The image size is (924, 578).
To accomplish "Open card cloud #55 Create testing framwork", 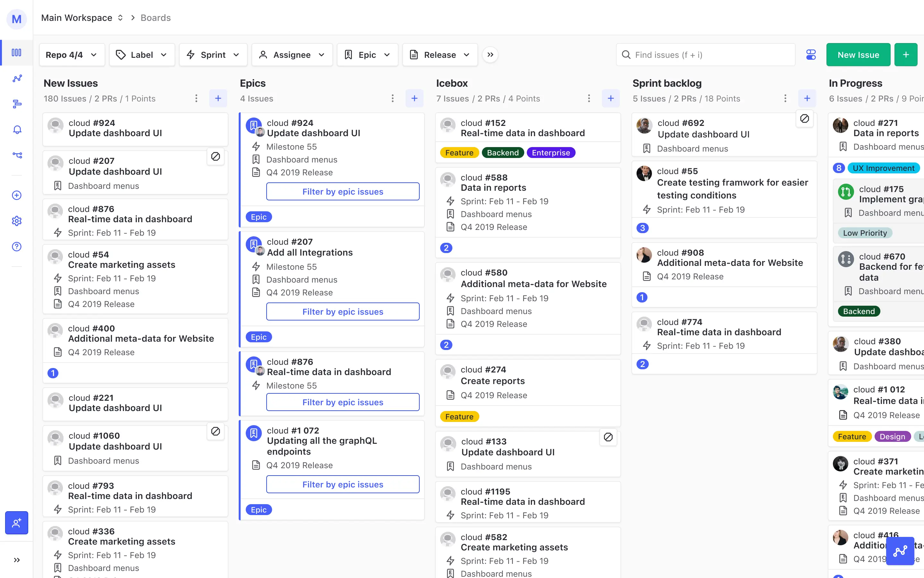I will click(x=724, y=199).
